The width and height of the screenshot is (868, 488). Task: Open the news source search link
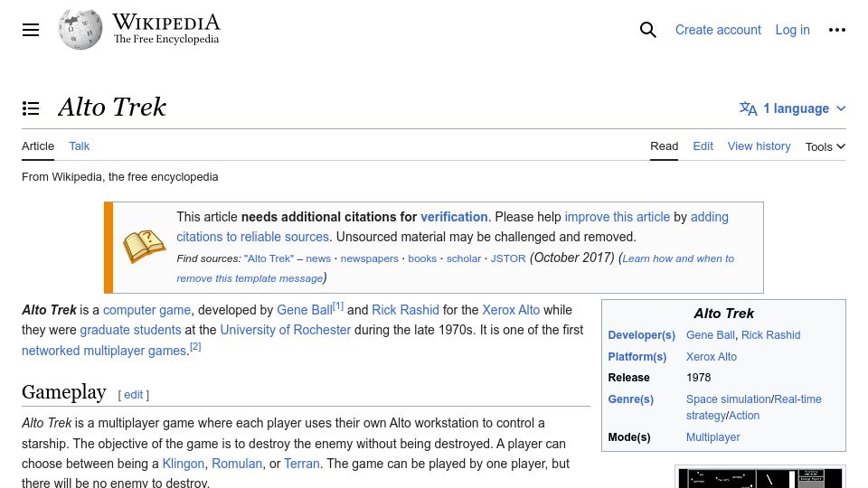318,258
